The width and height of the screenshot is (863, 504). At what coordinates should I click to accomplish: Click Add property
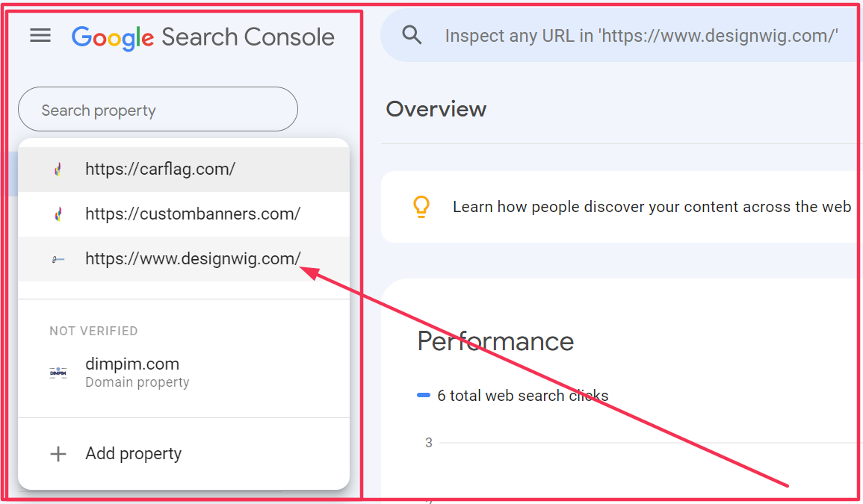(184, 453)
